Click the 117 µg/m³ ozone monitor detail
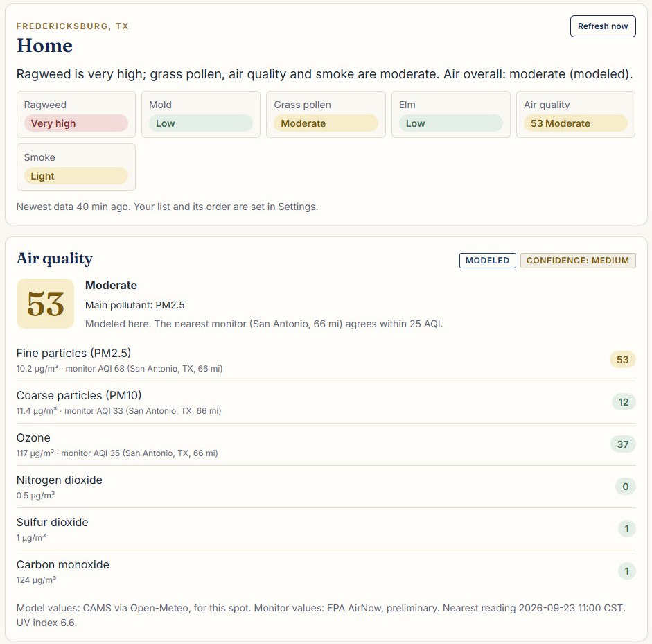 tap(117, 453)
